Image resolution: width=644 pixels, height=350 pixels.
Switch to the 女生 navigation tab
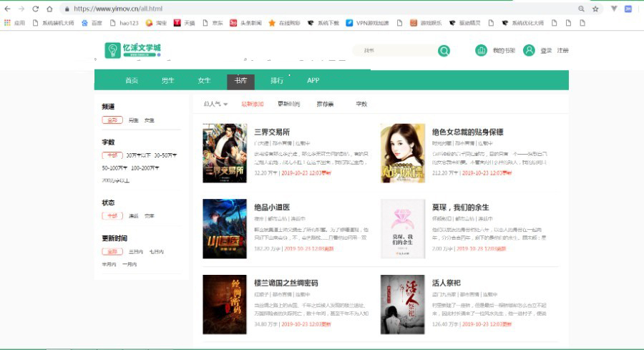point(205,81)
